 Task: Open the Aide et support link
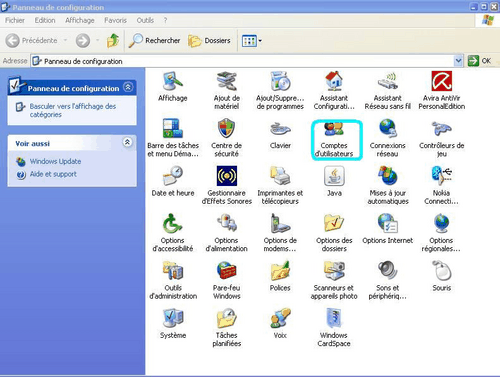pyautogui.click(x=53, y=174)
